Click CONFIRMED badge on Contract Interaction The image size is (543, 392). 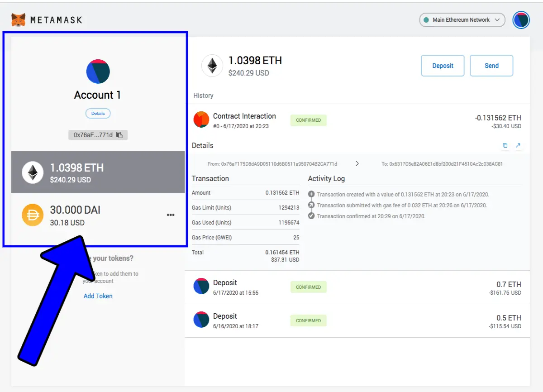[309, 120]
